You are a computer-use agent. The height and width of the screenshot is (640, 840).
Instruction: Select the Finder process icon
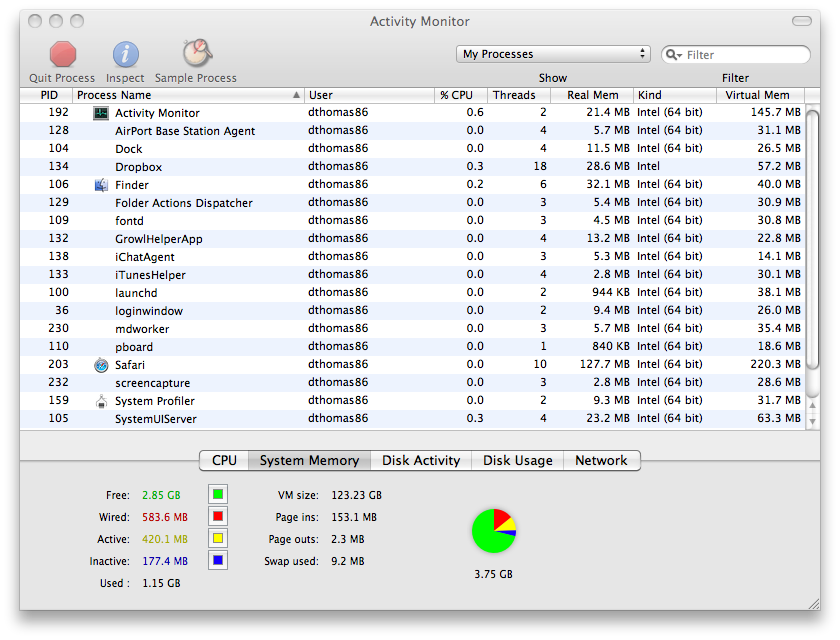click(x=101, y=185)
